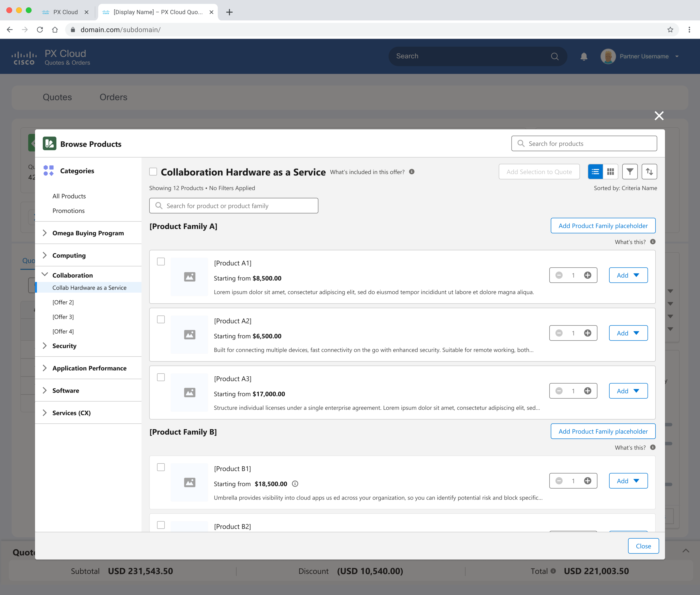The image size is (700, 595).
Task: Open the [Offer 3] sidebar item
Action: pyautogui.click(x=63, y=317)
